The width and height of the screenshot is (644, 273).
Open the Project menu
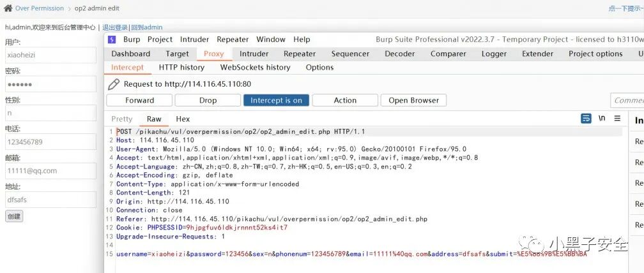point(160,40)
